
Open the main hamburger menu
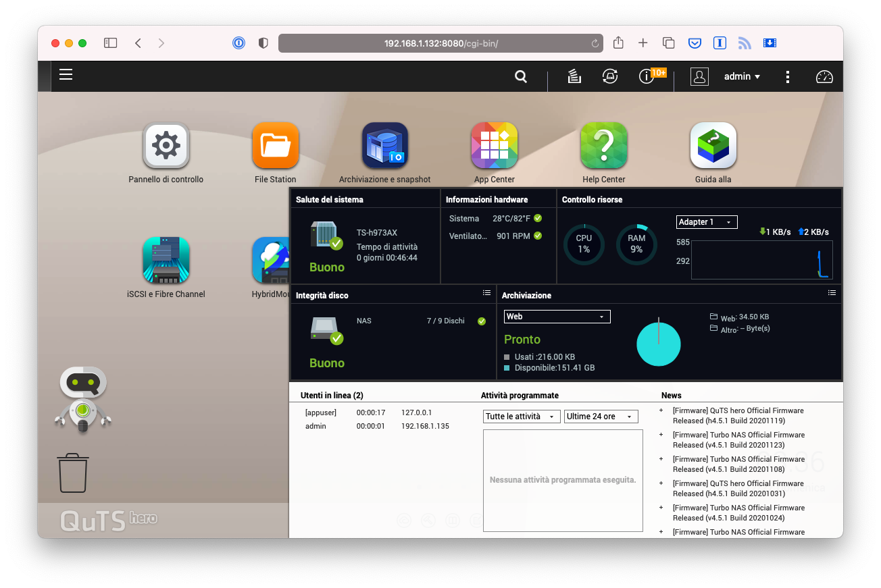[66, 75]
